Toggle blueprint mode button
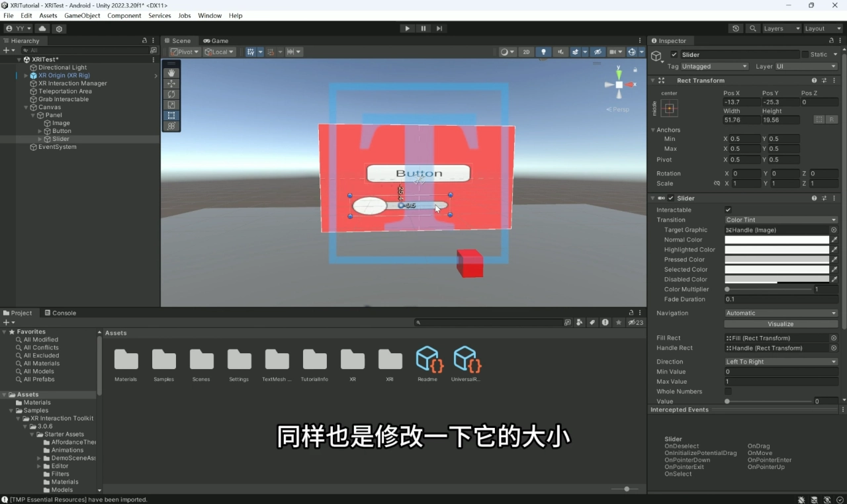847x504 pixels. tap(819, 120)
